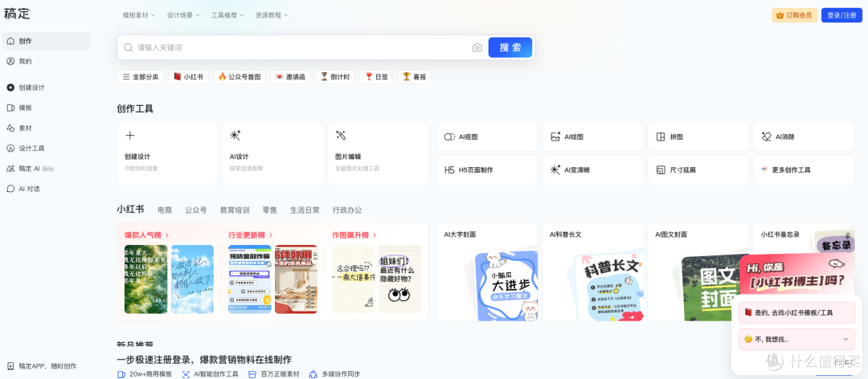Screen dimensions: 868x379
Task: Click the magnifier icon in search bar
Action: [128, 47]
